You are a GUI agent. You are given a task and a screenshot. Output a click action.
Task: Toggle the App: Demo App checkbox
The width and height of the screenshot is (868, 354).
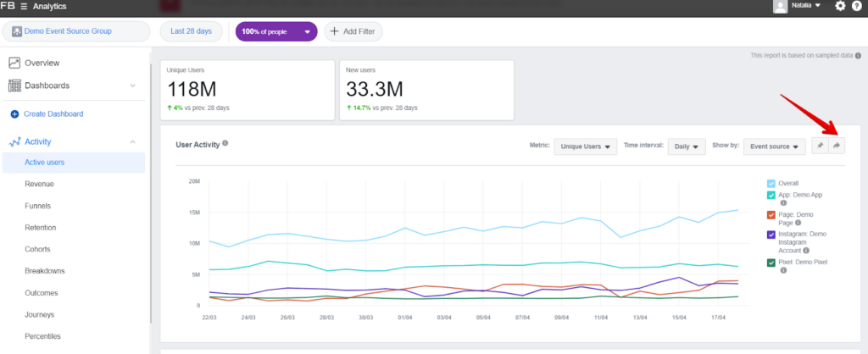coord(771,195)
